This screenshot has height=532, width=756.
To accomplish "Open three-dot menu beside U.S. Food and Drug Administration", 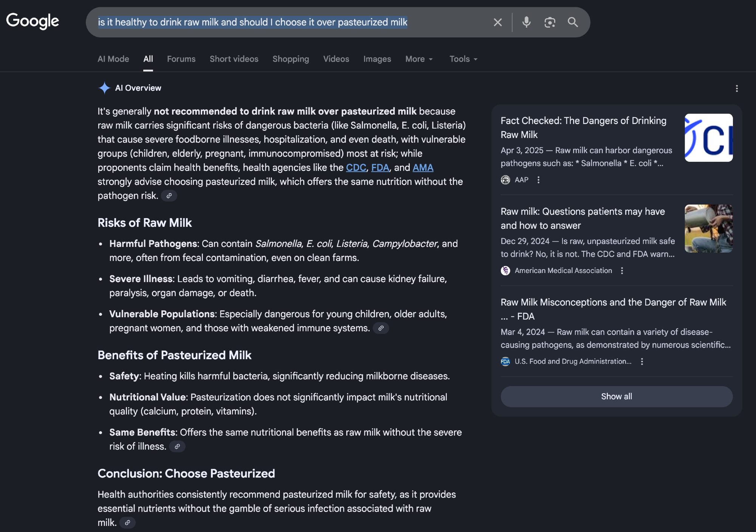I will pos(642,361).
